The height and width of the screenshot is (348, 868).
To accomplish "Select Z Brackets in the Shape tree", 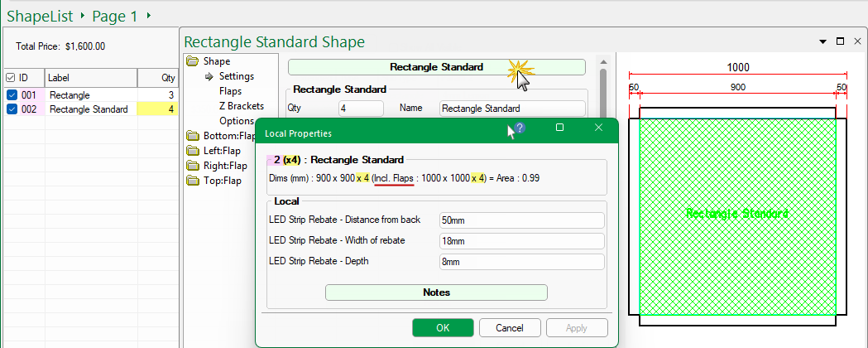I will click(242, 106).
